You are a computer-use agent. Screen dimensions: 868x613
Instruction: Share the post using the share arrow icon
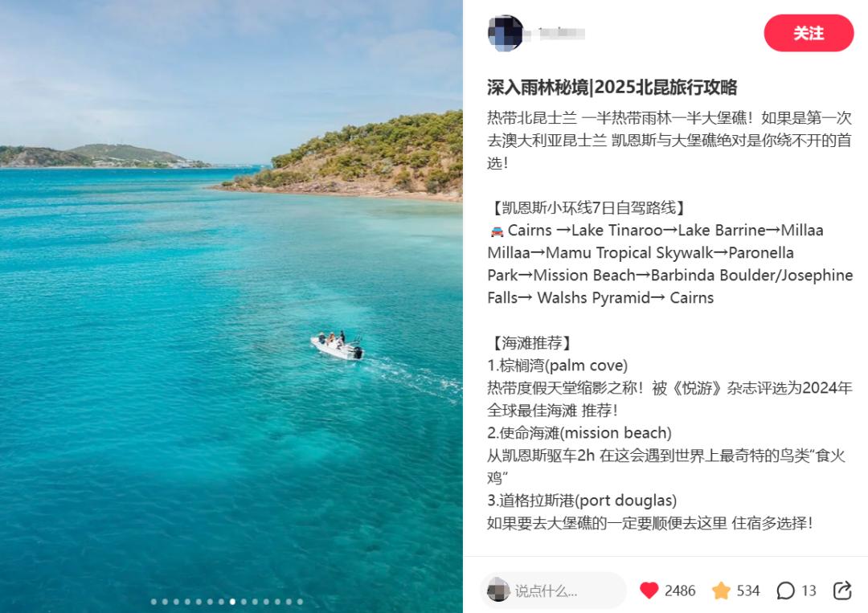[842, 591]
